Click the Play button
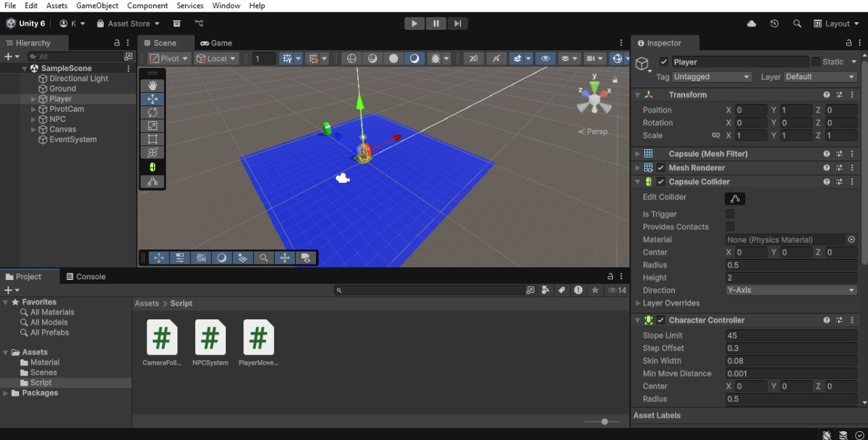 tap(414, 24)
